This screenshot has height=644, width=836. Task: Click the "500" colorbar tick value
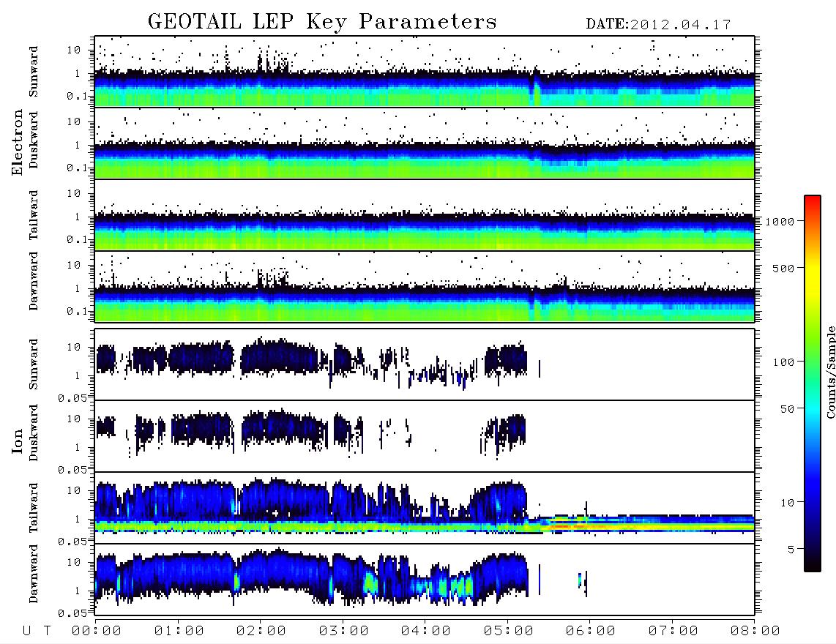tap(784, 268)
